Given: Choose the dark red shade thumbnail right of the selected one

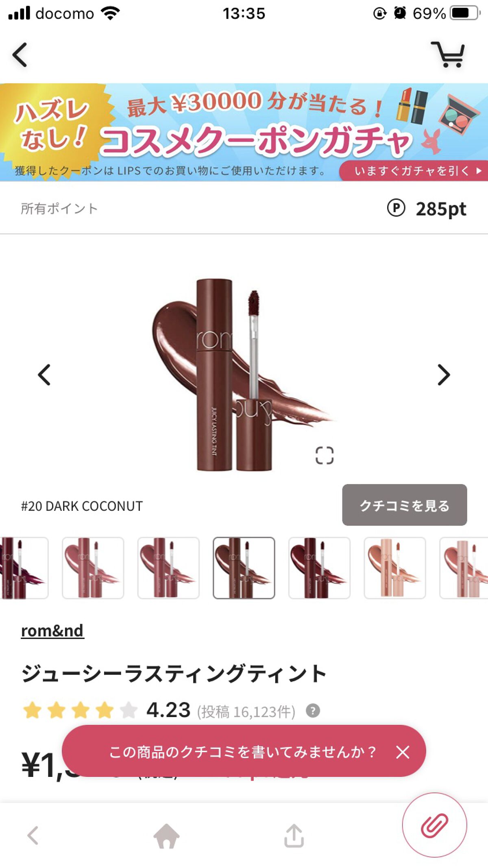Looking at the screenshot, I should pyautogui.click(x=319, y=568).
